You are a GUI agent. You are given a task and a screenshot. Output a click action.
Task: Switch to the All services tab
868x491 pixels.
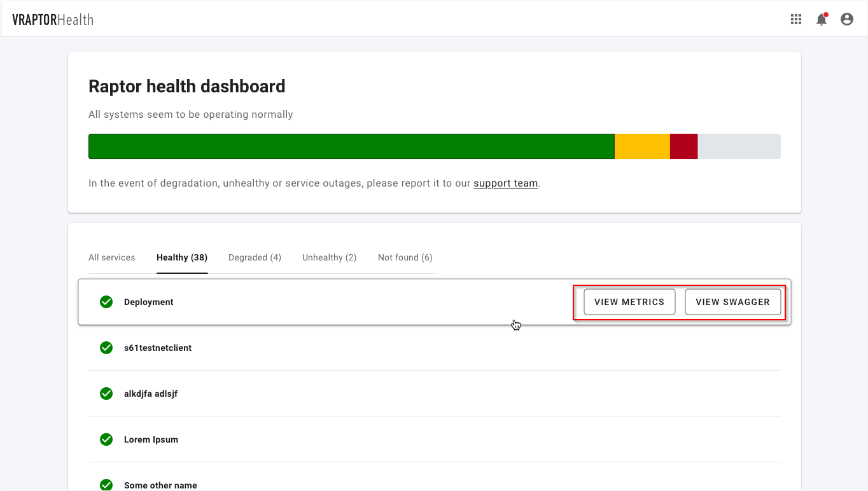point(112,257)
